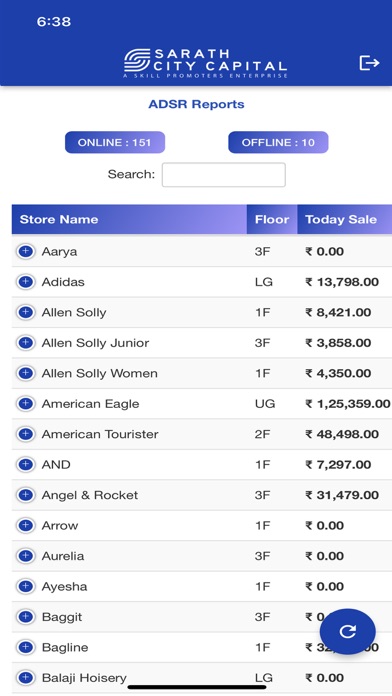Tap plus icon next to American Tourister
The image size is (392, 696).
pyautogui.click(x=26, y=434)
